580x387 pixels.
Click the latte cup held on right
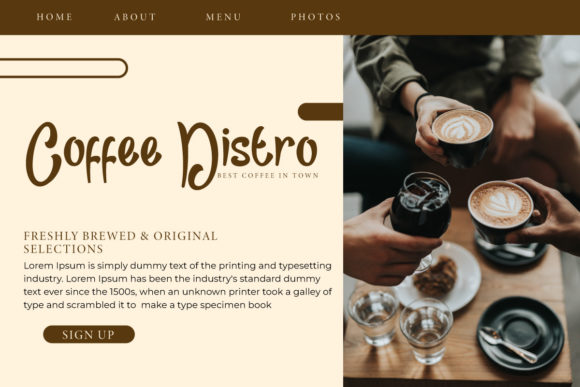(500, 211)
